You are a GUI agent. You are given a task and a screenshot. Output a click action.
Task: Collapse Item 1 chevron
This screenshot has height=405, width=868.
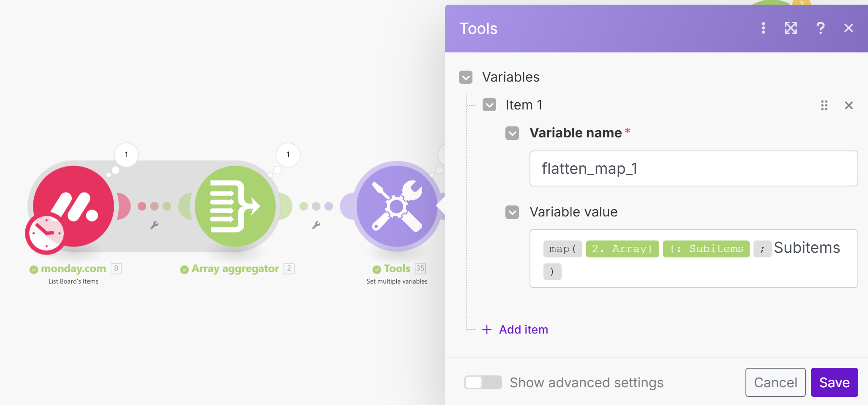tap(489, 105)
